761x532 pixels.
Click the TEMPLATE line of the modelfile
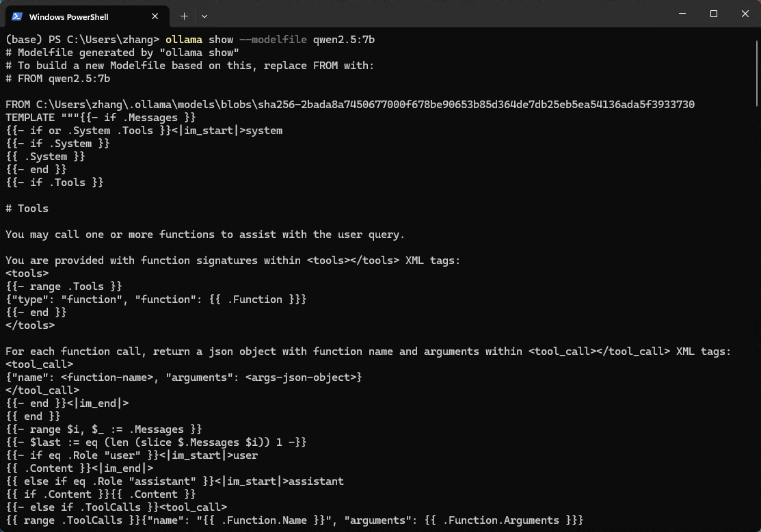(x=101, y=118)
